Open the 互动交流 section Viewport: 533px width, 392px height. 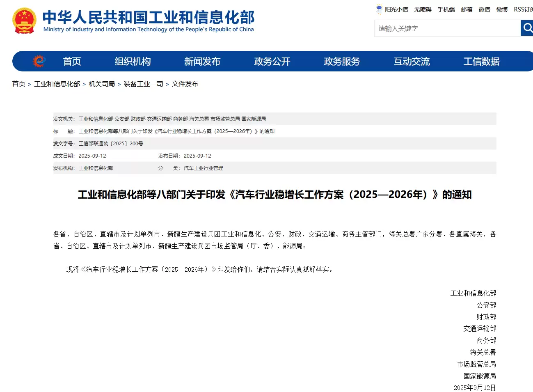(412, 61)
